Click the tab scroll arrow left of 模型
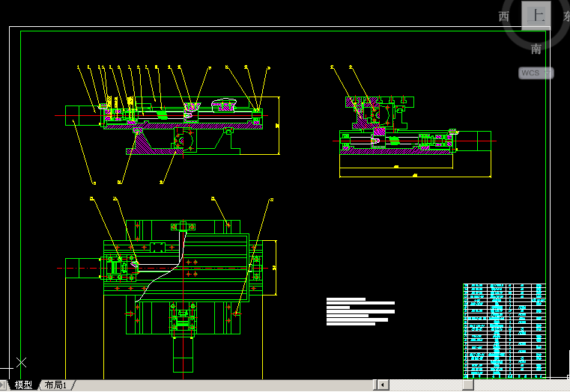The width and height of the screenshot is (570, 392). pos(3,385)
